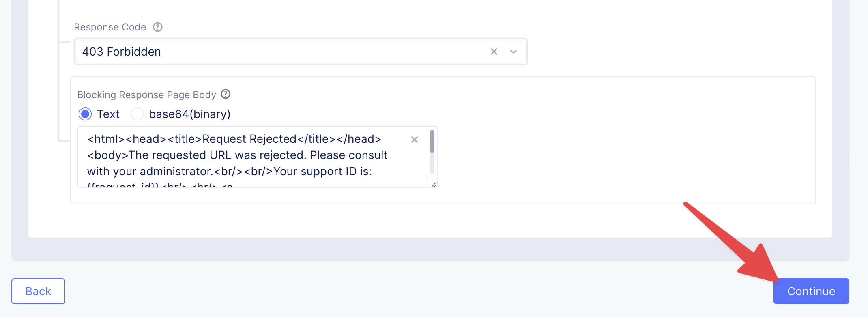Clear the blocking response body text
Image resolution: width=868 pixels, height=318 pixels.
tap(414, 140)
